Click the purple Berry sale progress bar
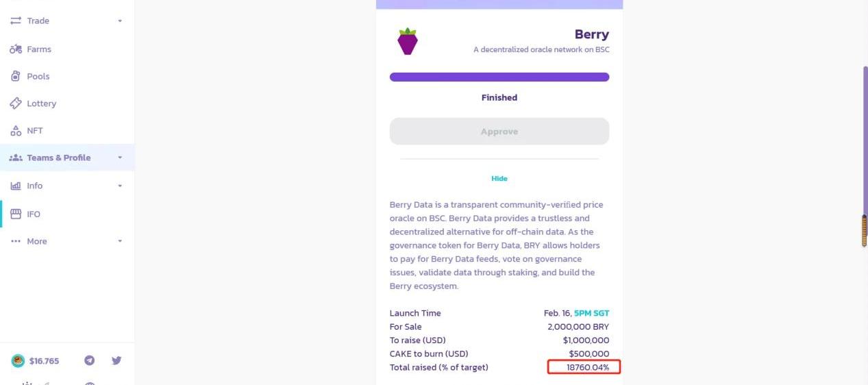The height and width of the screenshot is (385, 868). (499, 77)
